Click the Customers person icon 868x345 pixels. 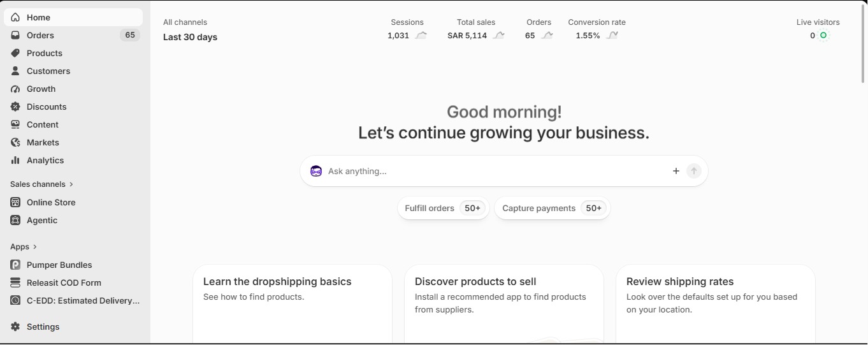pyautogui.click(x=15, y=71)
